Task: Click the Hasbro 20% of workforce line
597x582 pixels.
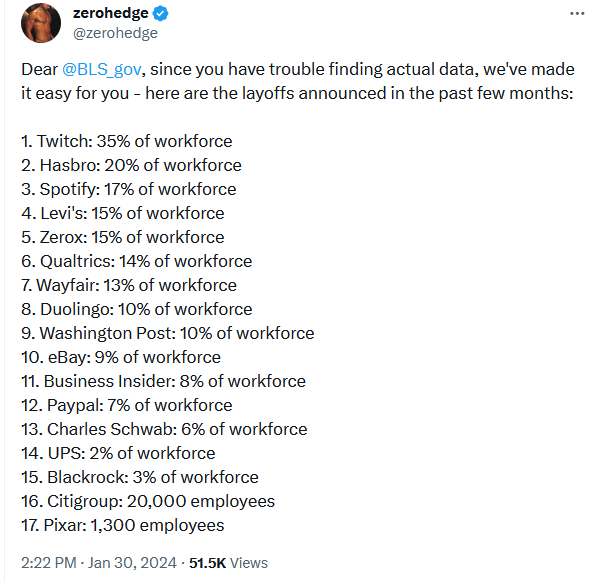Action: click(131, 165)
